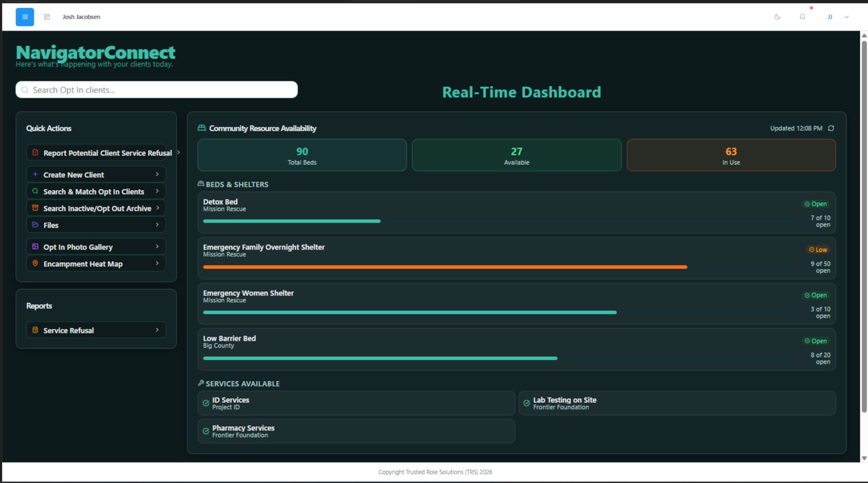This screenshot has width=868, height=483.
Task: Click the Files folder icon in Quick Actions
Action: pyautogui.click(x=35, y=225)
